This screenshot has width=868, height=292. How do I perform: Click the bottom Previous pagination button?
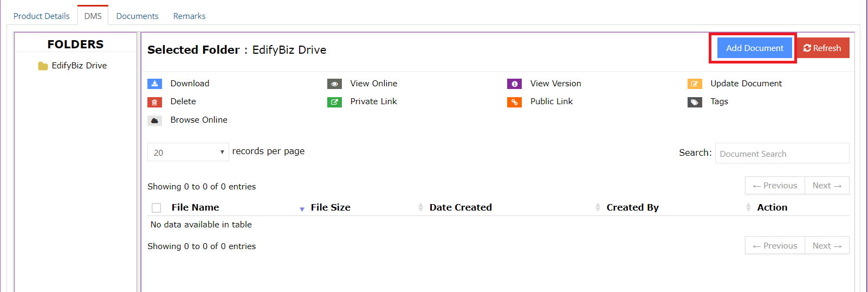pos(775,246)
